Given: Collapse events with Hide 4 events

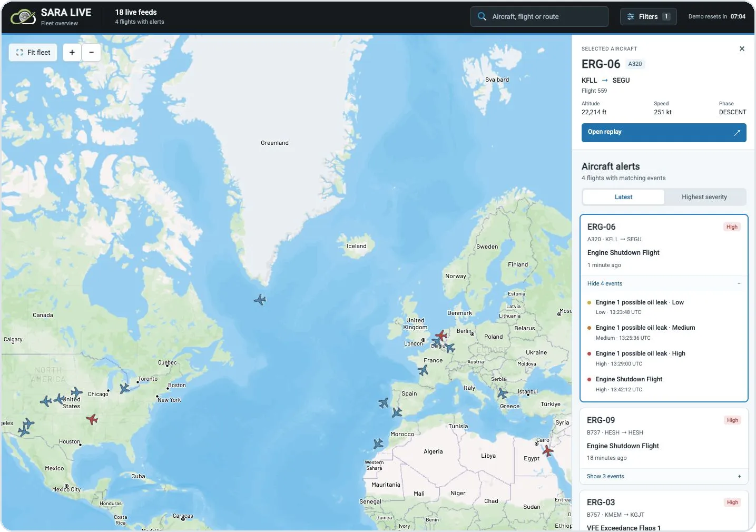Looking at the screenshot, I should (x=605, y=283).
